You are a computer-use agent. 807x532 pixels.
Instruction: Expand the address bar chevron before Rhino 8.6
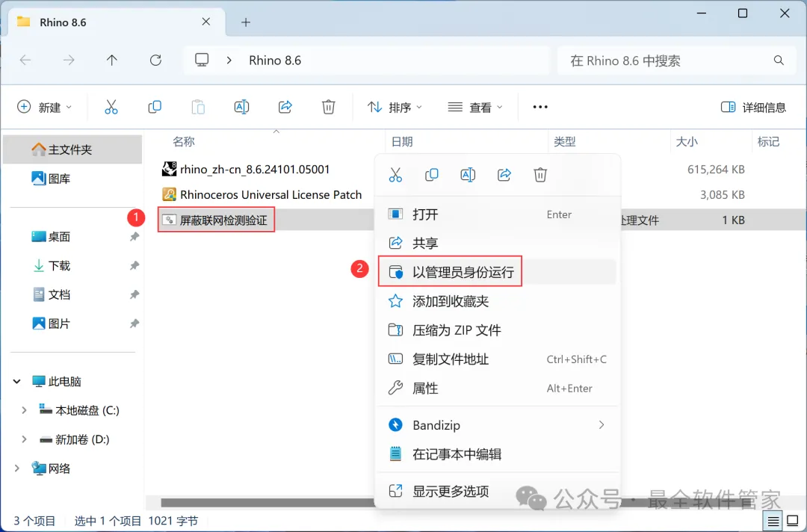coord(229,61)
